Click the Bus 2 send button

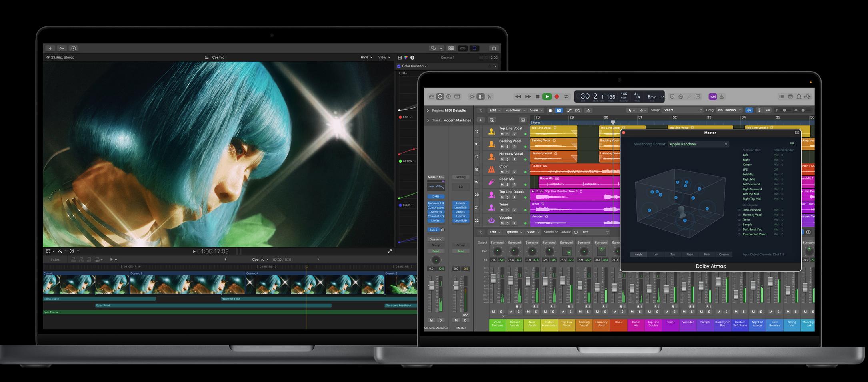[x=433, y=230]
